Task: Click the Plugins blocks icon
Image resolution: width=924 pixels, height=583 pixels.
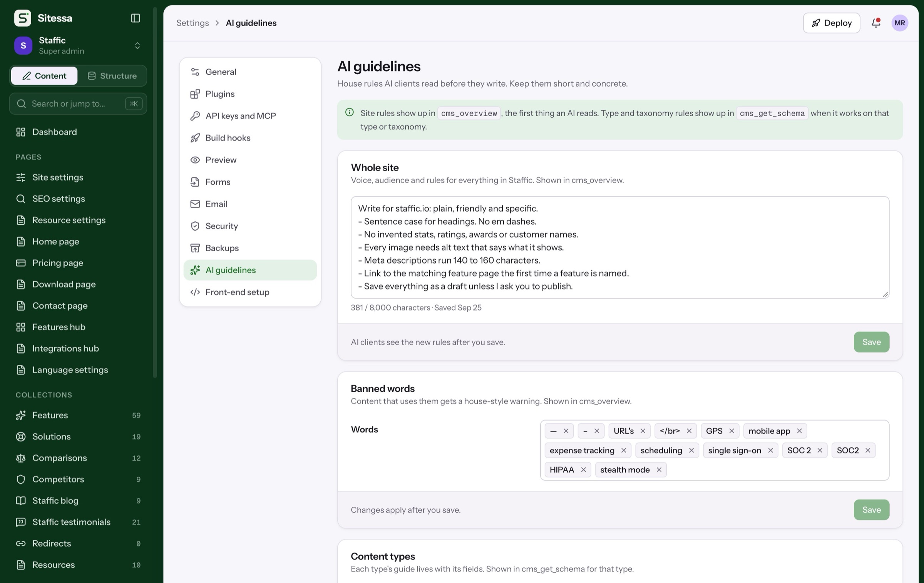Action: [x=195, y=94]
